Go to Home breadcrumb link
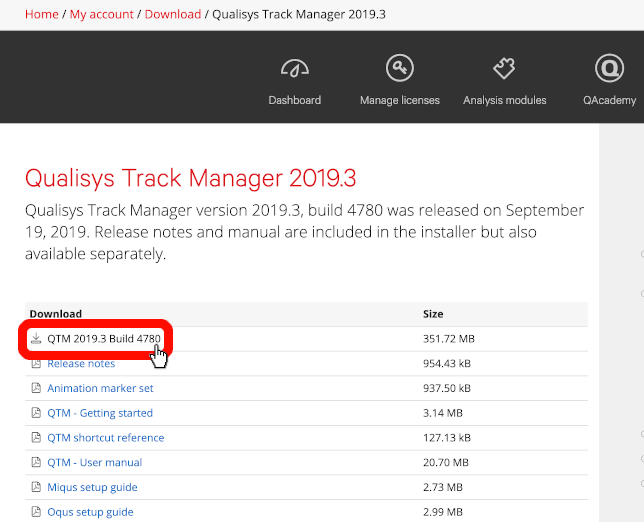This screenshot has height=522, width=644. pos(41,14)
